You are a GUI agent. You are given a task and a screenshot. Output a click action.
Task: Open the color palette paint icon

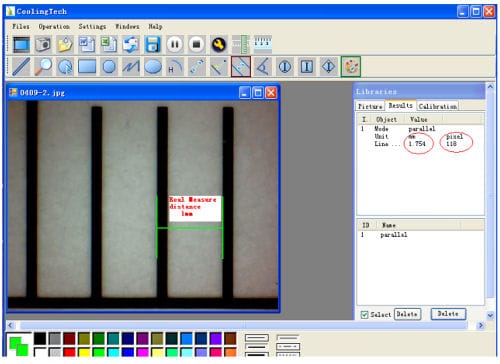tap(351, 67)
